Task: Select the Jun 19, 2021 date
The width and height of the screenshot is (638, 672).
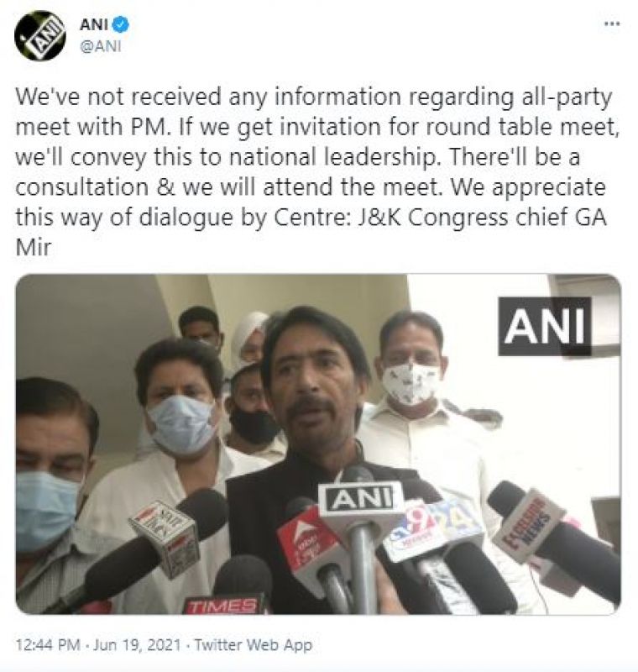Action: coord(137,644)
